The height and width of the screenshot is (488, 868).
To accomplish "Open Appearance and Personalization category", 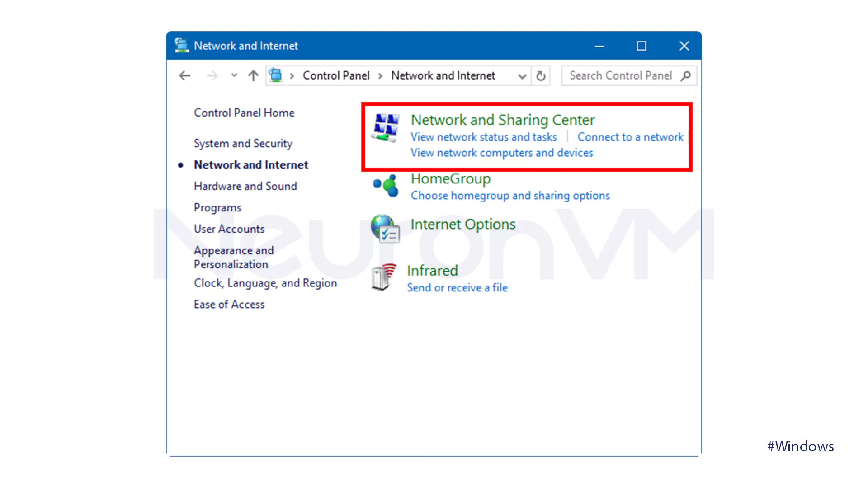I will [234, 257].
